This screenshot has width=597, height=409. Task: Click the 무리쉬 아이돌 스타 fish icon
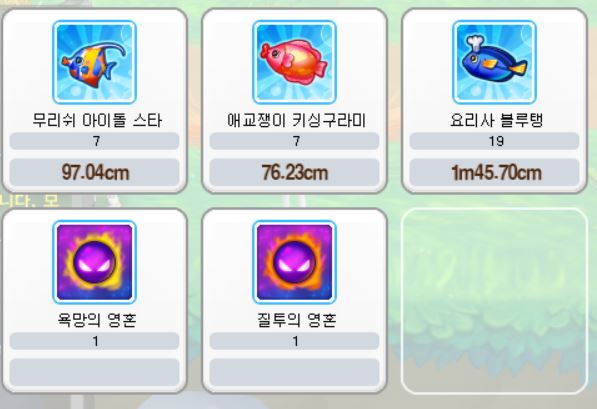[x=94, y=62]
